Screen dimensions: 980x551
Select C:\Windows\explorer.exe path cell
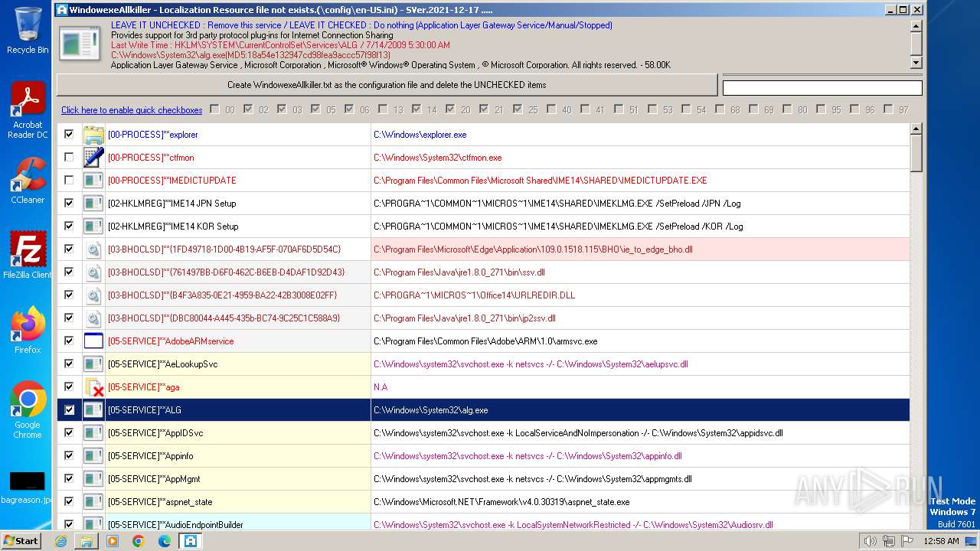pyautogui.click(x=640, y=135)
